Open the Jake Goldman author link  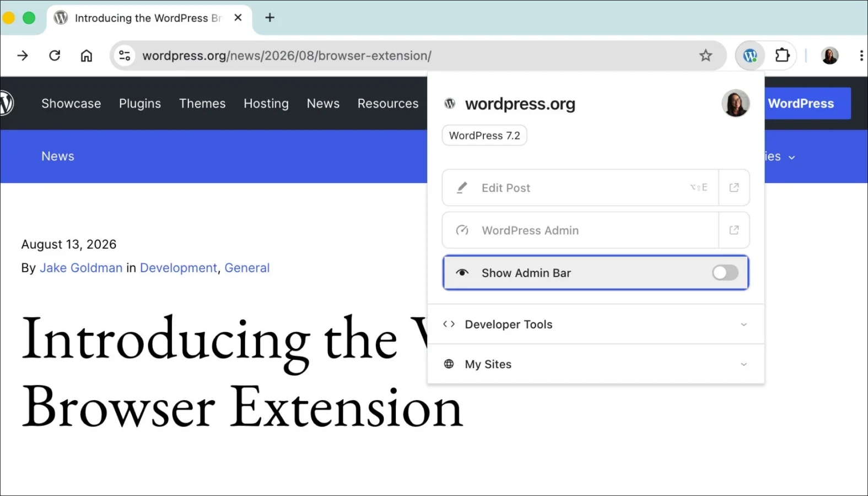click(x=81, y=268)
